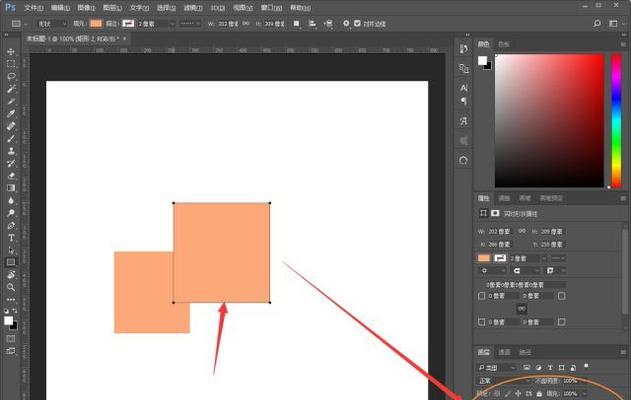This screenshot has width=631, height=400.
Task: Close the document tab
Action: click(x=125, y=38)
